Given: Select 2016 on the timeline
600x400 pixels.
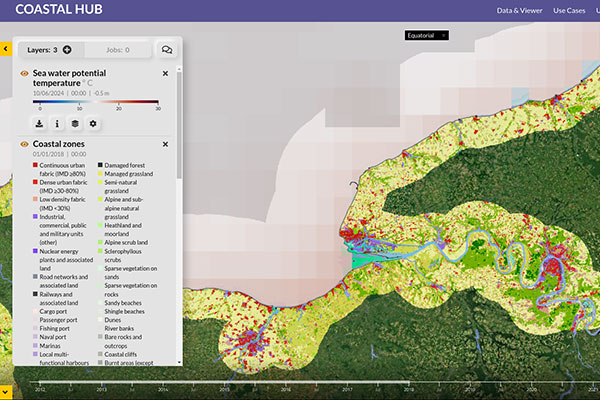Looking at the screenshot, I should point(285,389).
